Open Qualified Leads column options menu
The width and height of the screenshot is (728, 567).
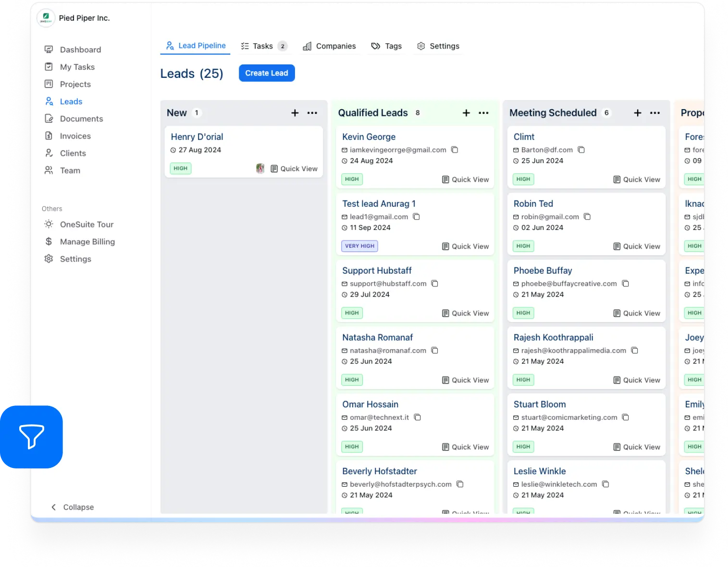coord(484,113)
